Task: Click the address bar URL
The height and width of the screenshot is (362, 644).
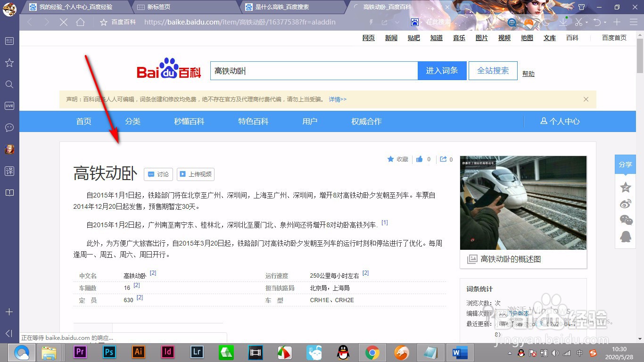Action: pyautogui.click(x=240, y=22)
